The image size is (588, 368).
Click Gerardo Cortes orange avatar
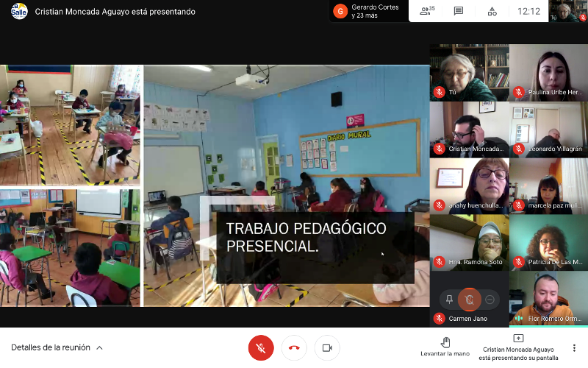[340, 11]
